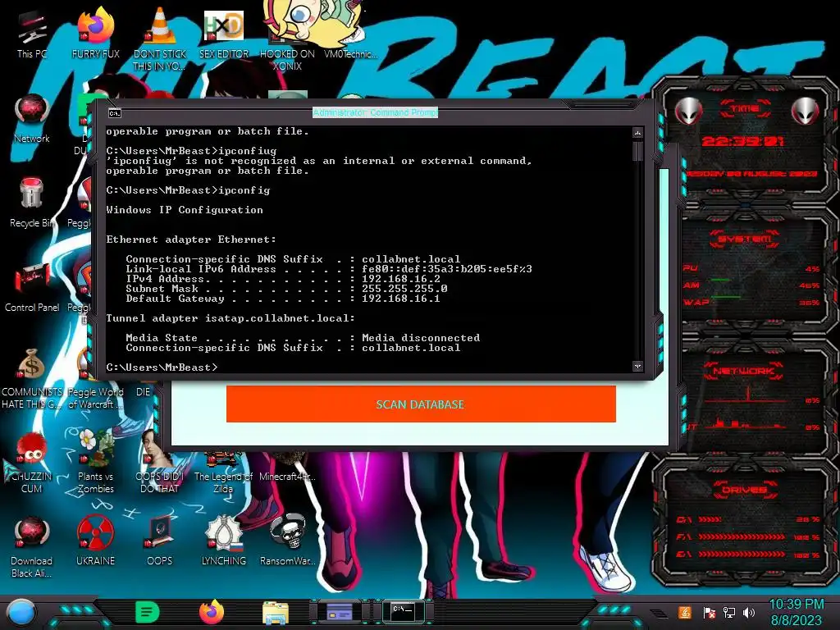
Task: Click F:\ drive usage bar
Action: 742,537
